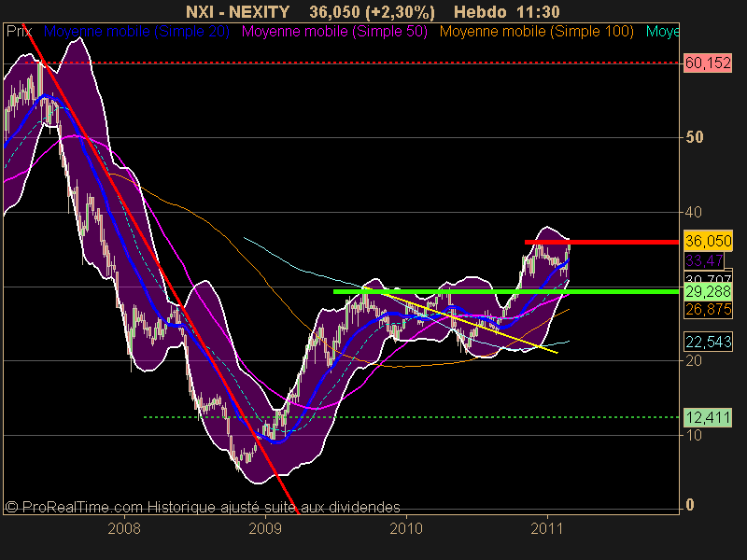Click the 11:30 time in header
This screenshot has width=747, height=560.
pyautogui.click(x=540, y=12)
